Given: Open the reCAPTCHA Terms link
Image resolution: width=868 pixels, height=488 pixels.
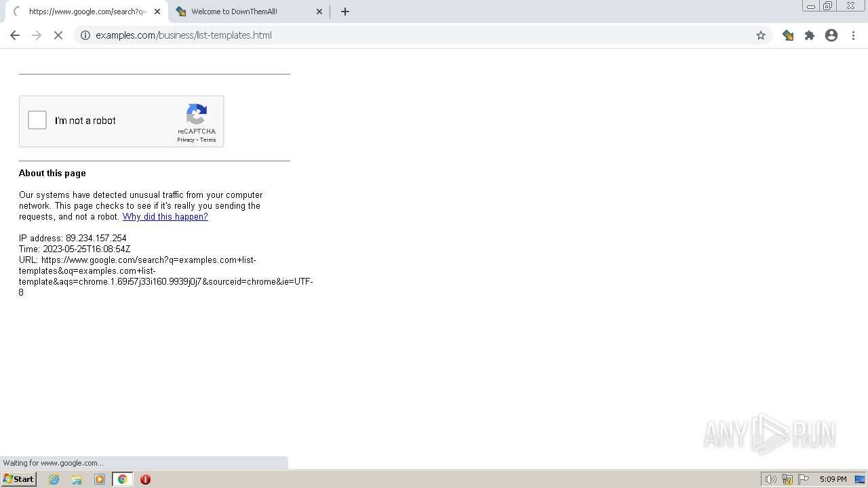Looking at the screenshot, I should pos(208,140).
